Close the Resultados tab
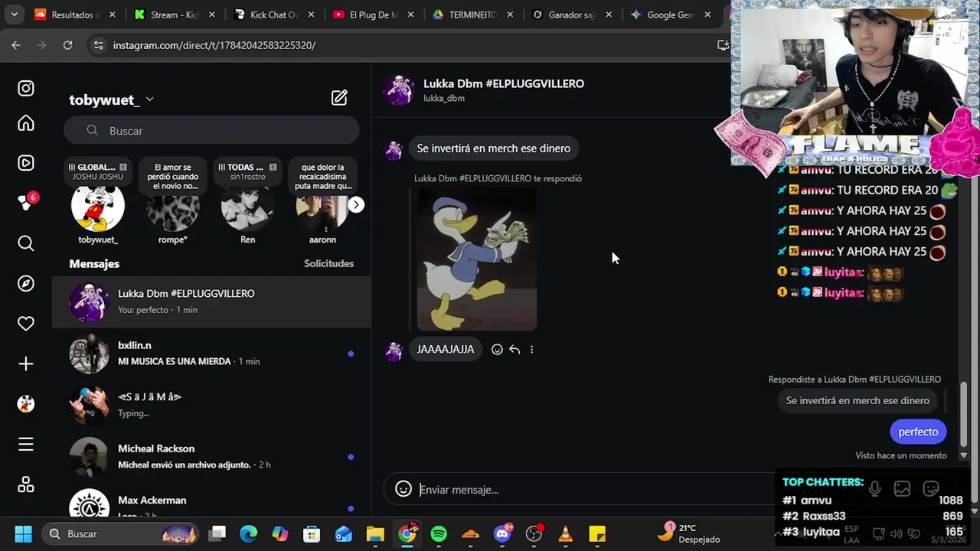 point(113,15)
